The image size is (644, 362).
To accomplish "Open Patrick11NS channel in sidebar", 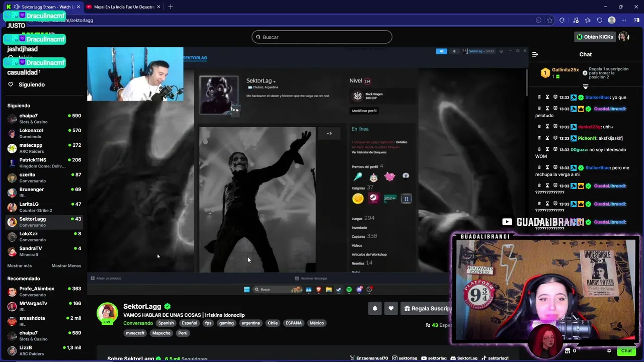I will 44,163.
